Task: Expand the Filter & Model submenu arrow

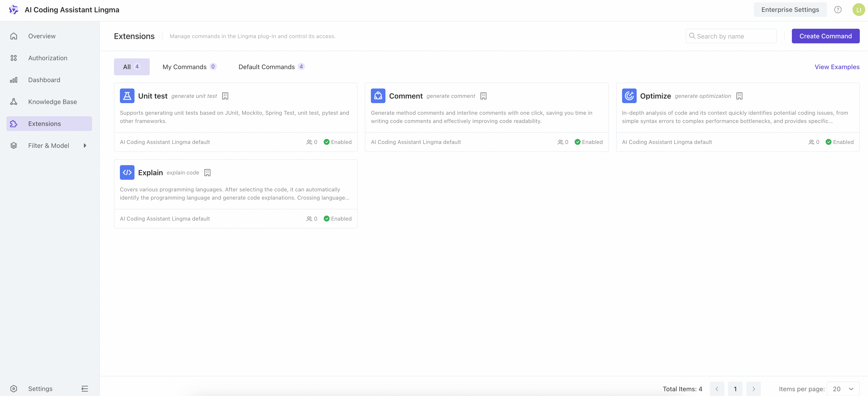Action: (85, 146)
